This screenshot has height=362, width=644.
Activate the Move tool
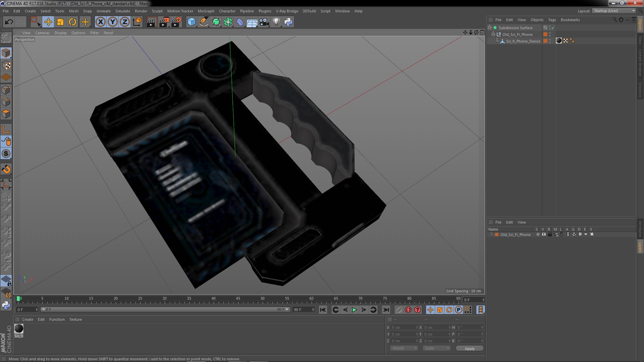tap(48, 22)
